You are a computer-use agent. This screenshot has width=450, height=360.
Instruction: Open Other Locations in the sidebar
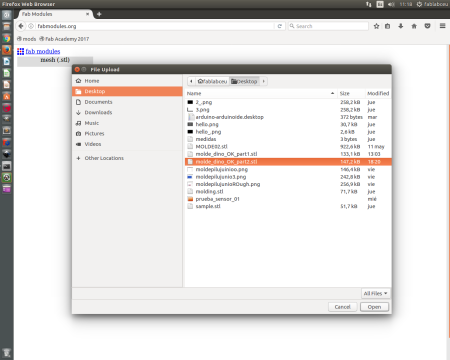(127, 158)
